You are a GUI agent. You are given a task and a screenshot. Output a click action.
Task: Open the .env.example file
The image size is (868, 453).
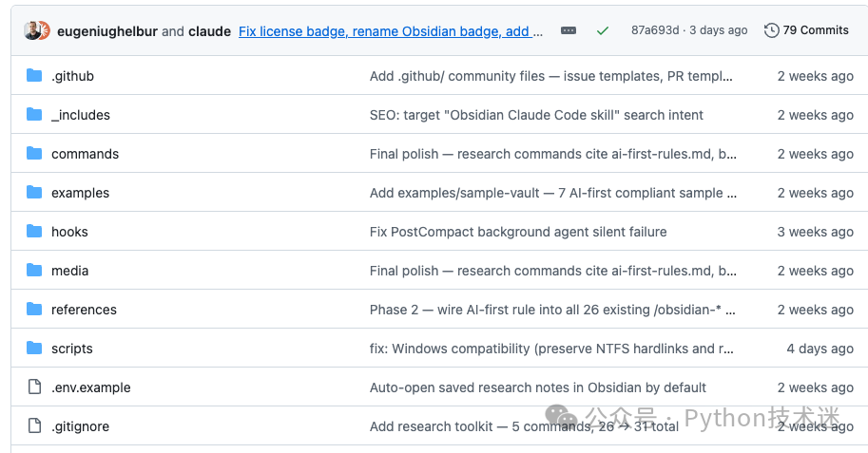[x=90, y=387]
